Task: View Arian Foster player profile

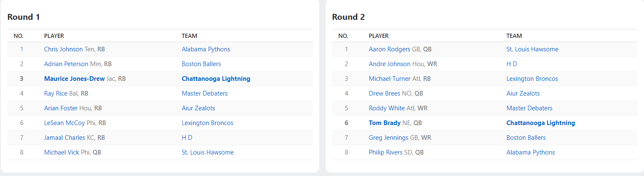Action: [61, 108]
